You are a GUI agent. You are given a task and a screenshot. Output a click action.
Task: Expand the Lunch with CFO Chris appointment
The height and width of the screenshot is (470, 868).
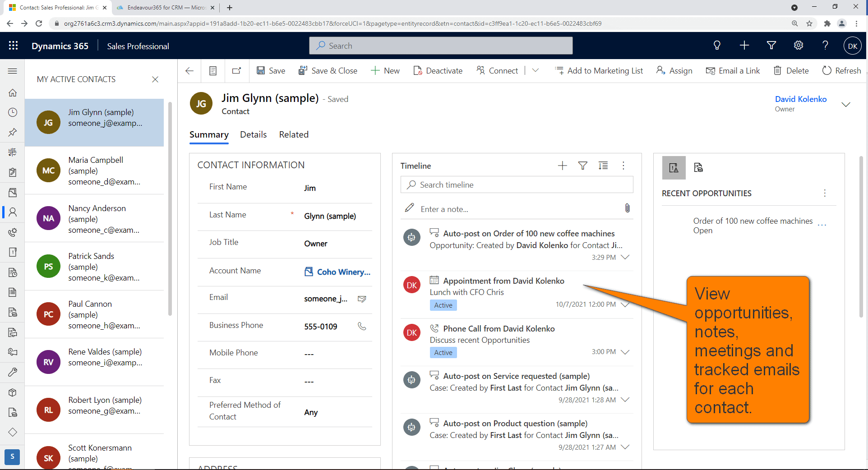[x=625, y=304]
